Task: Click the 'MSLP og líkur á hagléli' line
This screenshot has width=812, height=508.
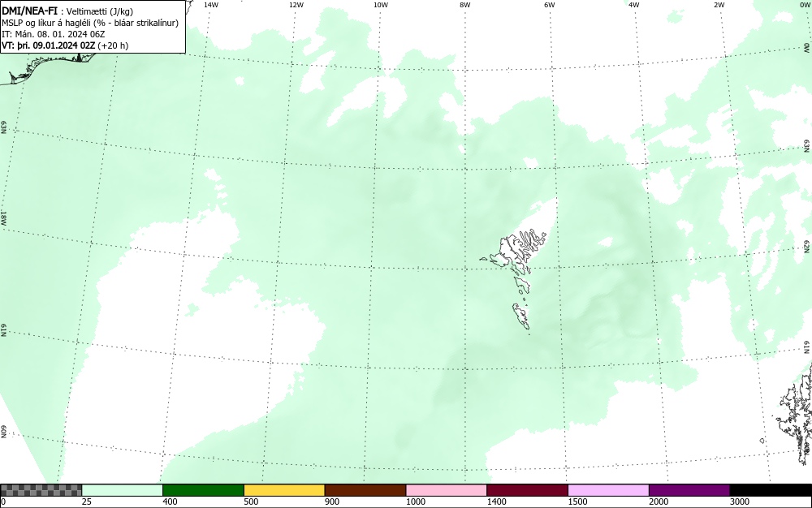Action: coord(90,23)
